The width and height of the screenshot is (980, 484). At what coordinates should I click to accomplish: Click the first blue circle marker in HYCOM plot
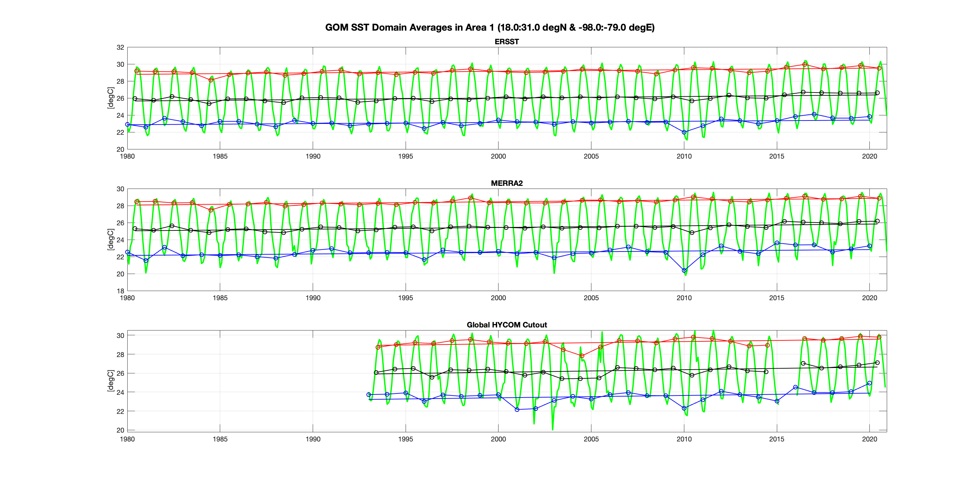click(x=369, y=394)
